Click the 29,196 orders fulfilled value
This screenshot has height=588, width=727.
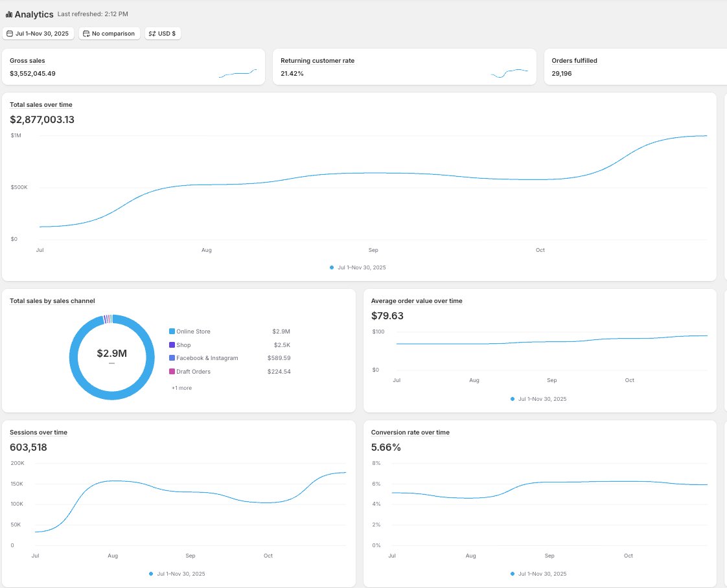(562, 74)
